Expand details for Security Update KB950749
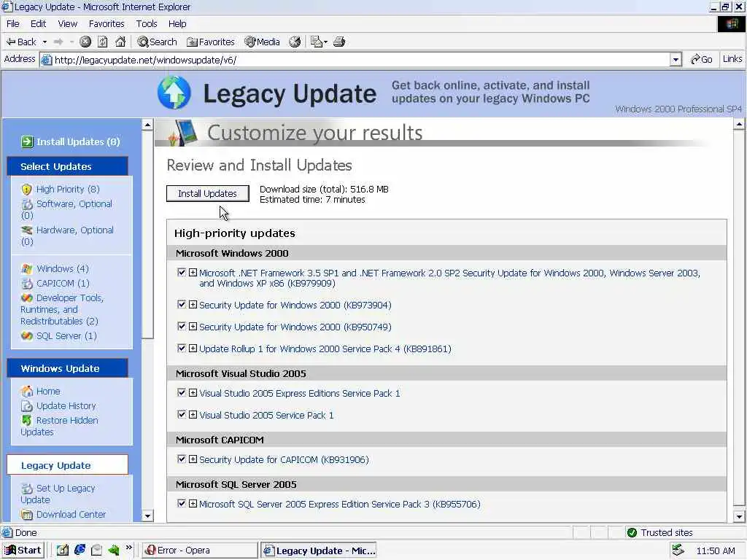Screen dimensions: 747x560 point(193,326)
